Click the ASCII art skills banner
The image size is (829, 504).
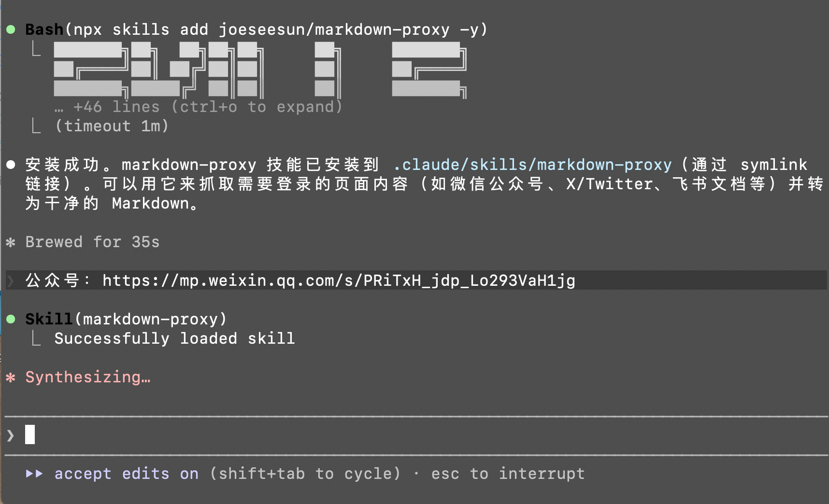click(x=259, y=70)
